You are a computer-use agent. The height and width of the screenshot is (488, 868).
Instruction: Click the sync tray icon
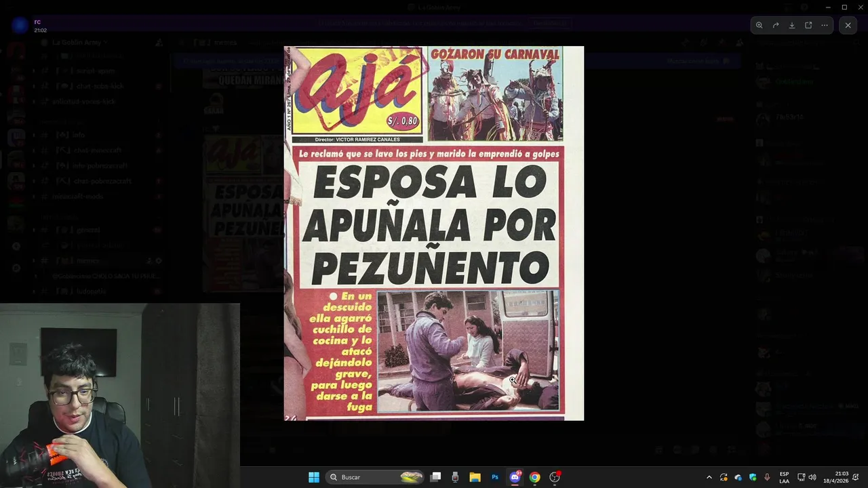(x=724, y=477)
